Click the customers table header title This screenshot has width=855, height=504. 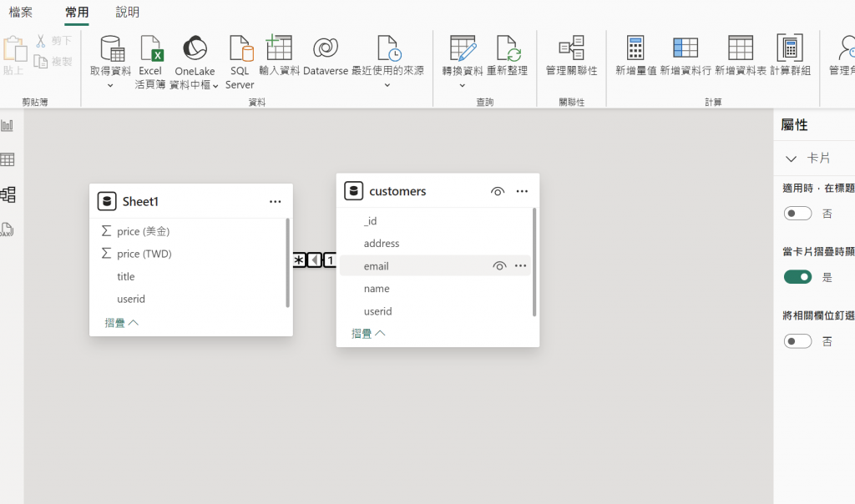(397, 191)
